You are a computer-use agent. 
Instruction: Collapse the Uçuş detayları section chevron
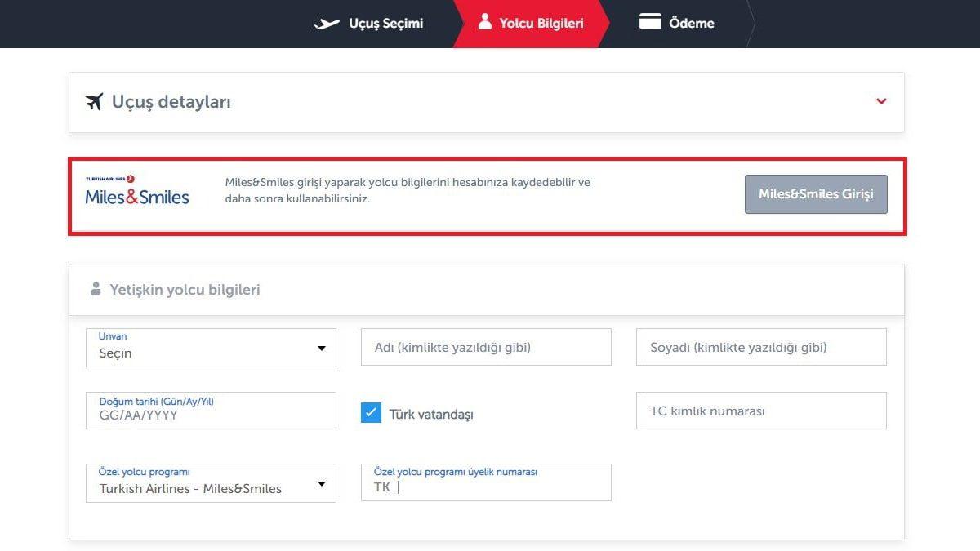[881, 101]
